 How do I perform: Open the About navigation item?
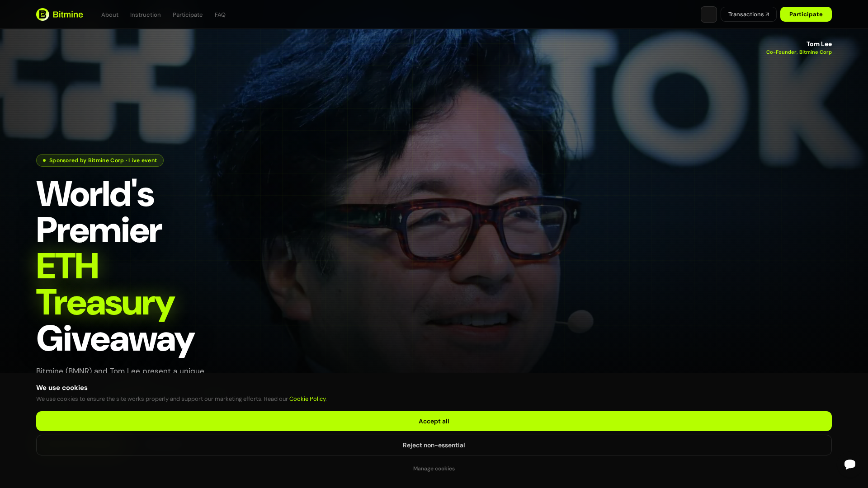pos(109,14)
